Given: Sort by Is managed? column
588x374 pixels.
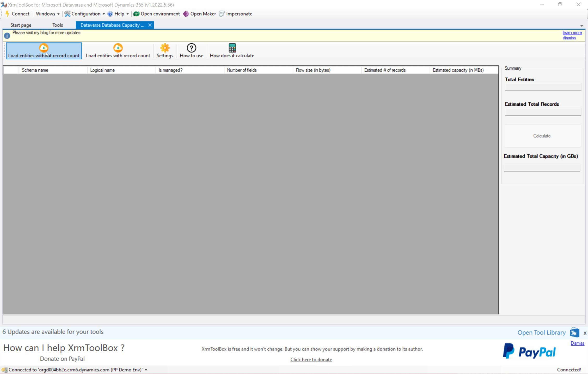Looking at the screenshot, I should (x=190, y=70).
